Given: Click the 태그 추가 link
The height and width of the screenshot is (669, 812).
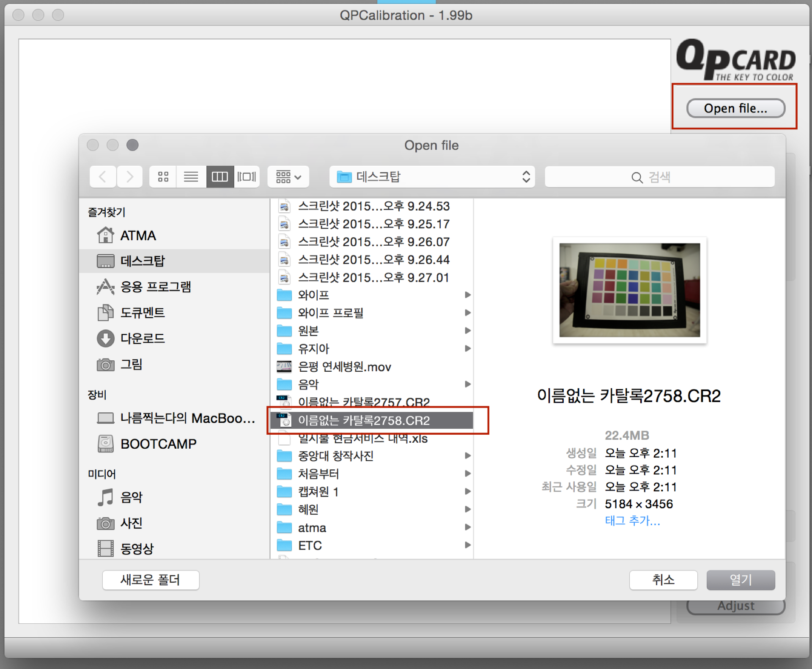Looking at the screenshot, I should pos(632,521).
